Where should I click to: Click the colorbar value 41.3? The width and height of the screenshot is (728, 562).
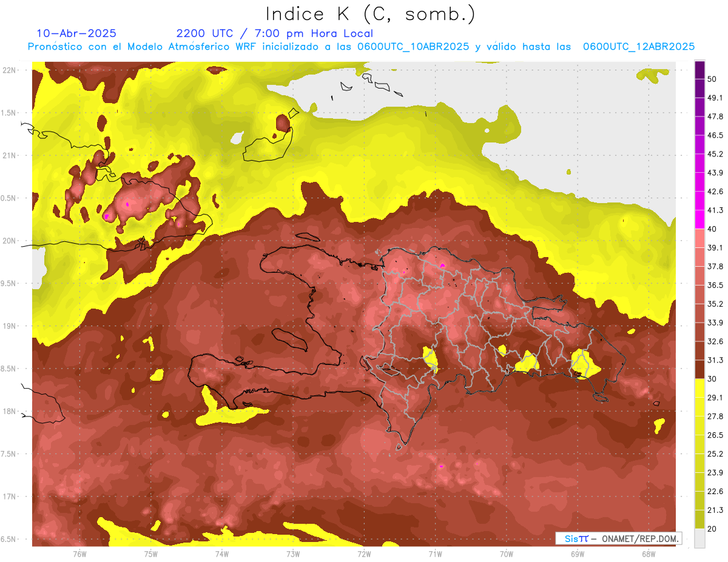[x=715, y=210]
